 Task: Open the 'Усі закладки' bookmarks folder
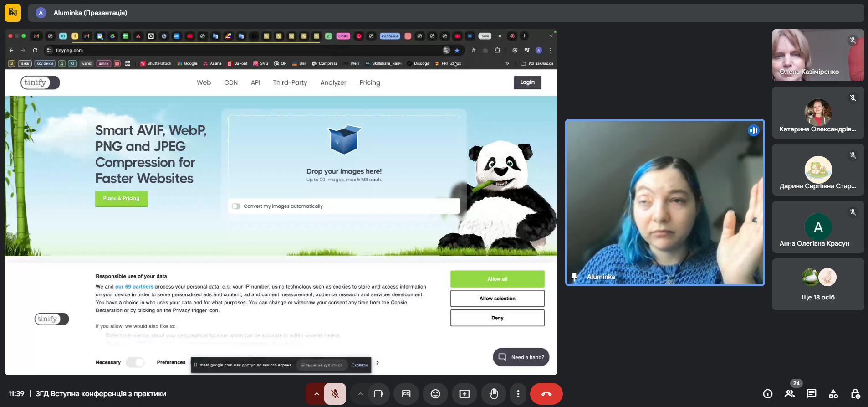(537, 63)
